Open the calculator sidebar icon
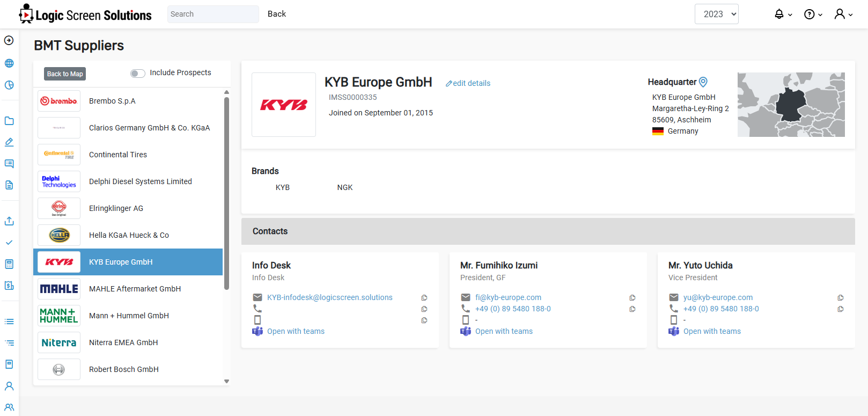868x416 pixels. click(9, 264)
